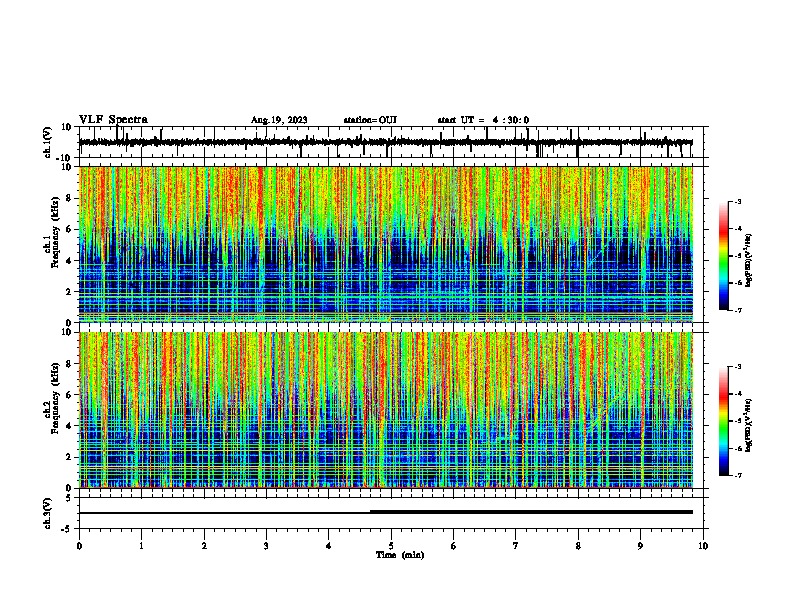Click the "-4" tick on ch.1 color bar
Screen dimensions: 792x612
pos(738,229)
